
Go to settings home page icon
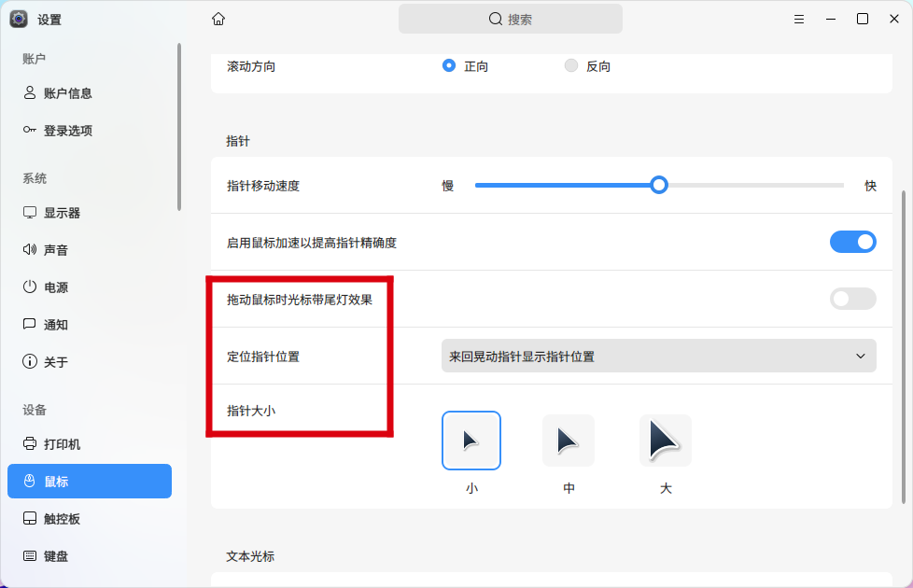click(x=218, y=20)
